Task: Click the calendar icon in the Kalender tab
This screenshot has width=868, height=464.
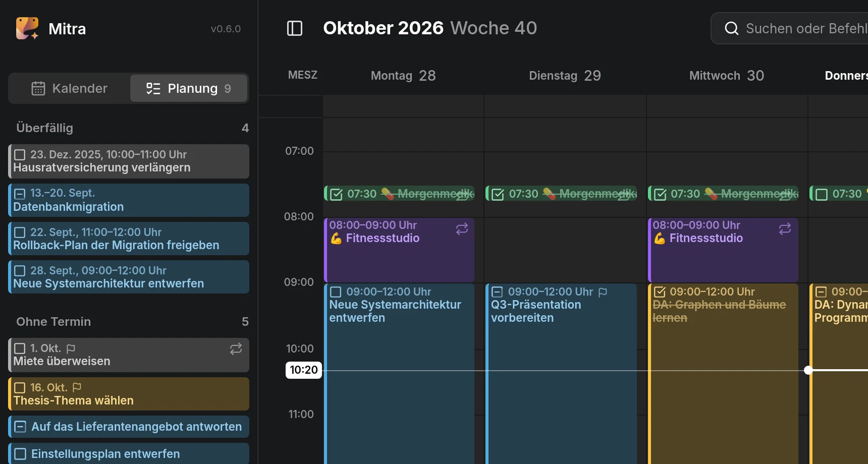Action: [38, 88]
